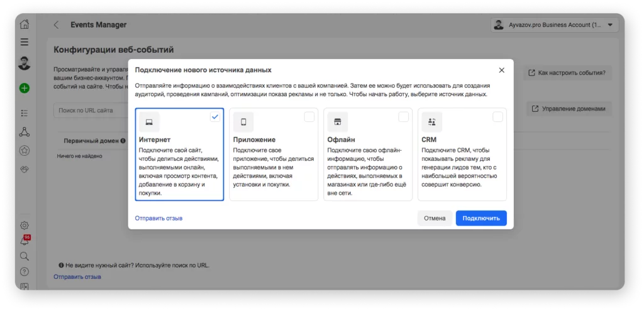The height and width of the screenshot is (311, 644).
Task: Open the settings gear in sidebar
Action: [x=25, y=226]
